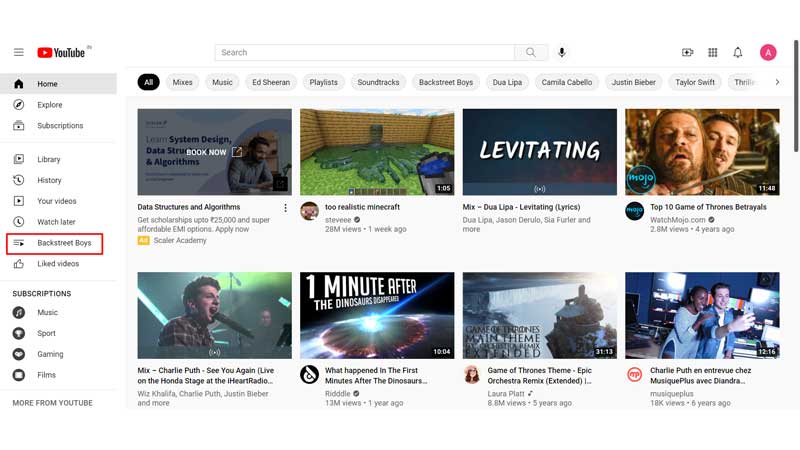Open Ridddle channel avatar
The width and height of the screenshot is (800, 450).
[x=309, y=374]
